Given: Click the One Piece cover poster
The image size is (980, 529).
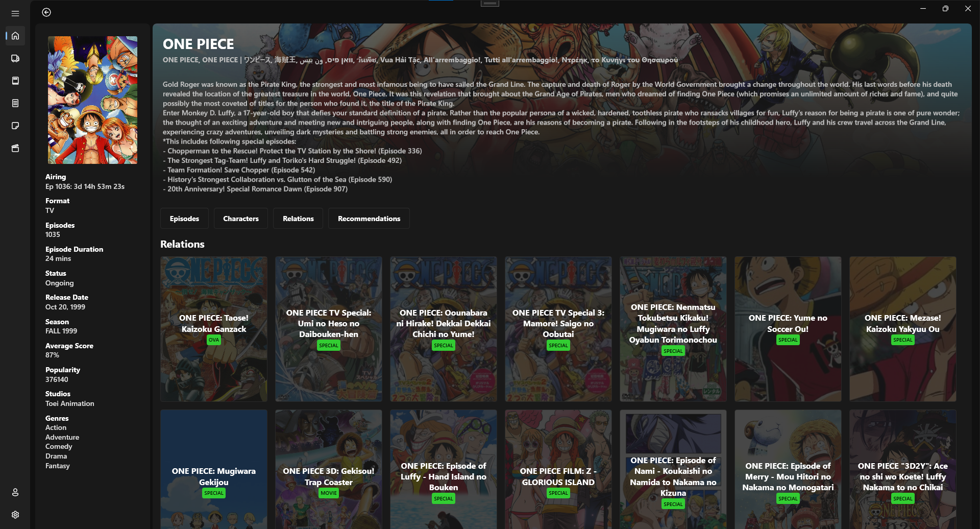Looking at the screenshot, I should [92, 100].
